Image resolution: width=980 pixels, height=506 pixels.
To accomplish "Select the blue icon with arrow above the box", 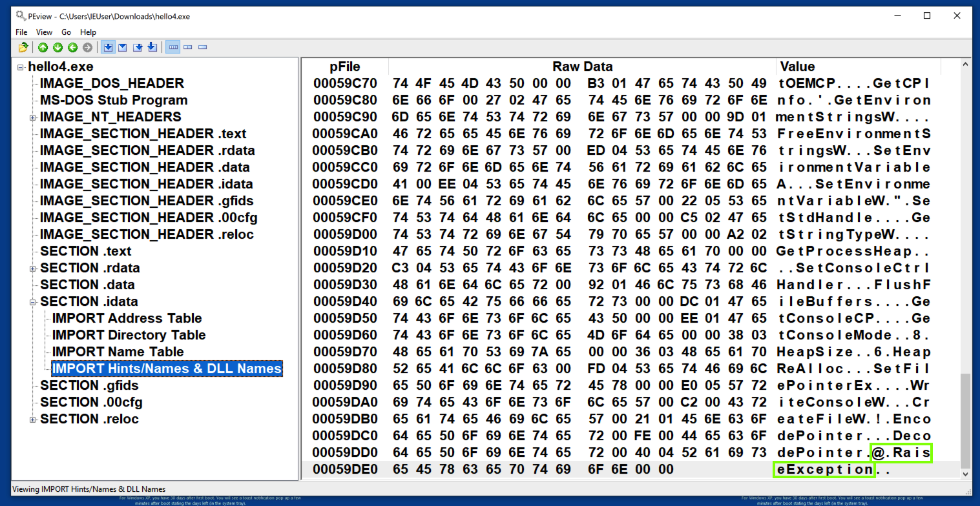I will click(152, 47).
